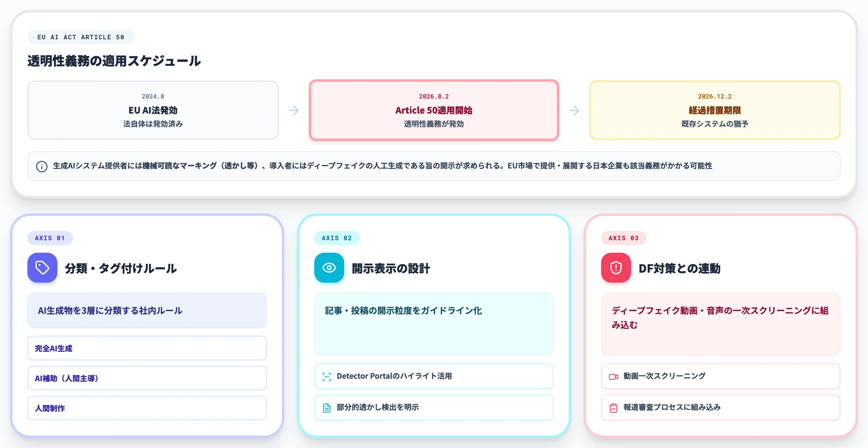Image resolution: width=868 pixels, height=448 pixels.
Task: Click the arrow between 2024.8 and 2026.8.2 cards
Action: (x=293, y=110)
